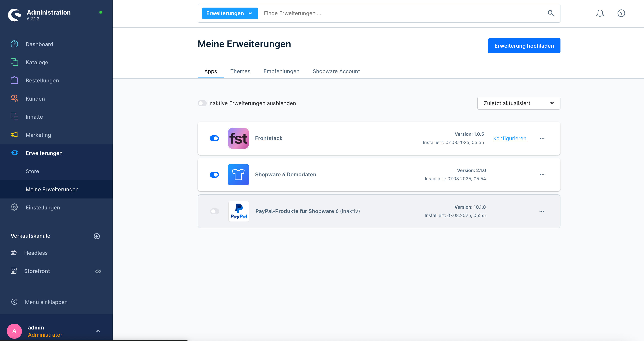Click the Finde Erweiterungen search field
This screenshot has height=341, width=644.
pyautogui.click(x=400, y=13)
